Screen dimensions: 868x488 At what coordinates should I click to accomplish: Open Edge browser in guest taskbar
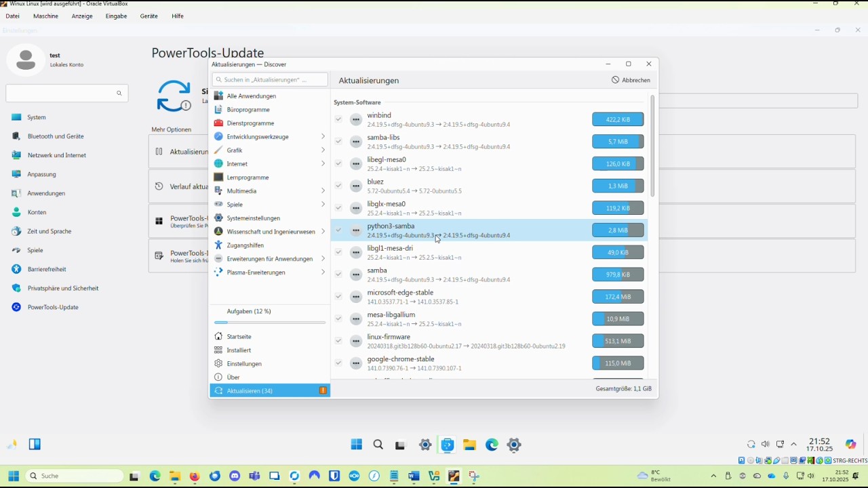(492, 445)
